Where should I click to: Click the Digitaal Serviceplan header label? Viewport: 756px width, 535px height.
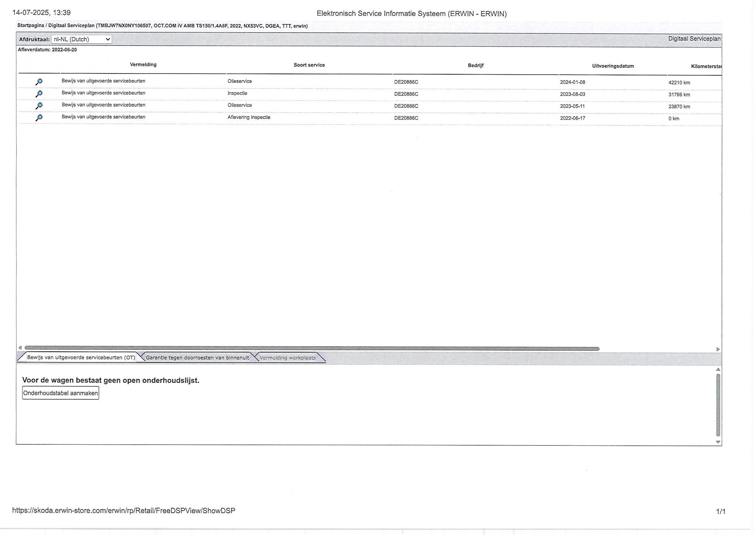pos(694,39)
